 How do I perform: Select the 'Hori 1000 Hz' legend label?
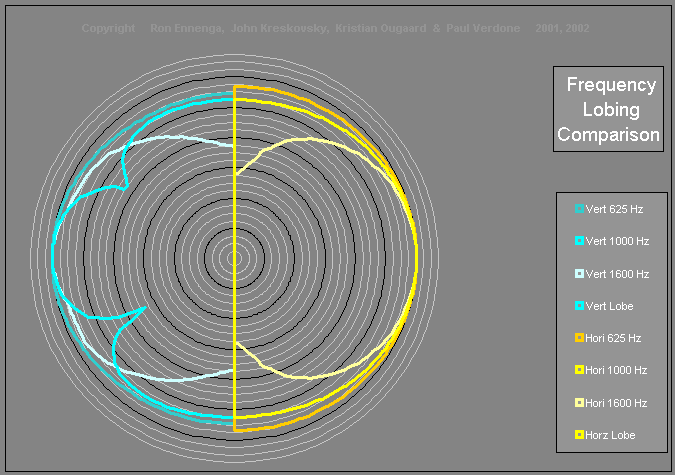[x=616, y=370]
